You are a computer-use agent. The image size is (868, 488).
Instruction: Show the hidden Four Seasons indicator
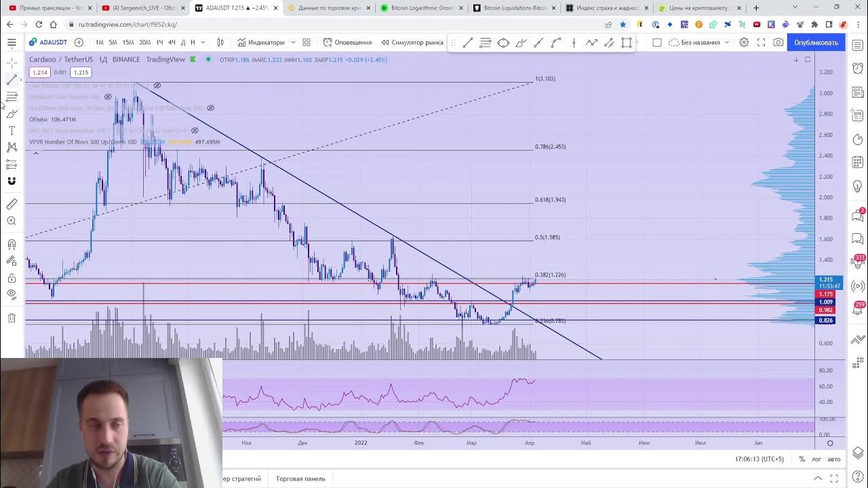point(108,97)
